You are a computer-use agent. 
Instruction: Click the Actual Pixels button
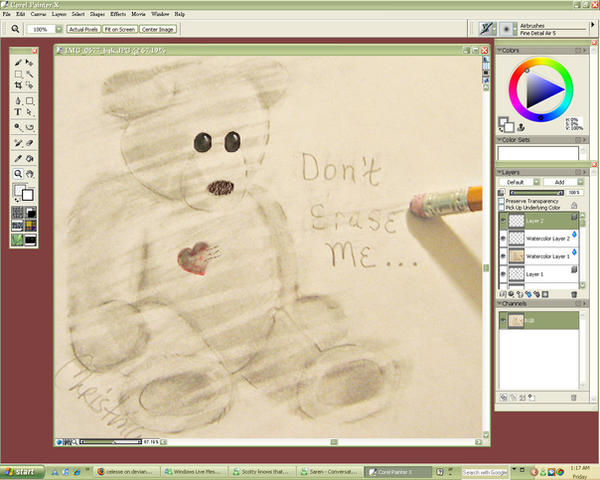point(83,29)
